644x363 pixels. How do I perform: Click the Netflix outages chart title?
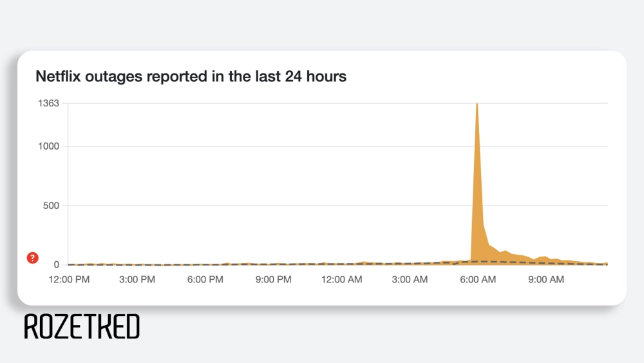coord(191,77)
